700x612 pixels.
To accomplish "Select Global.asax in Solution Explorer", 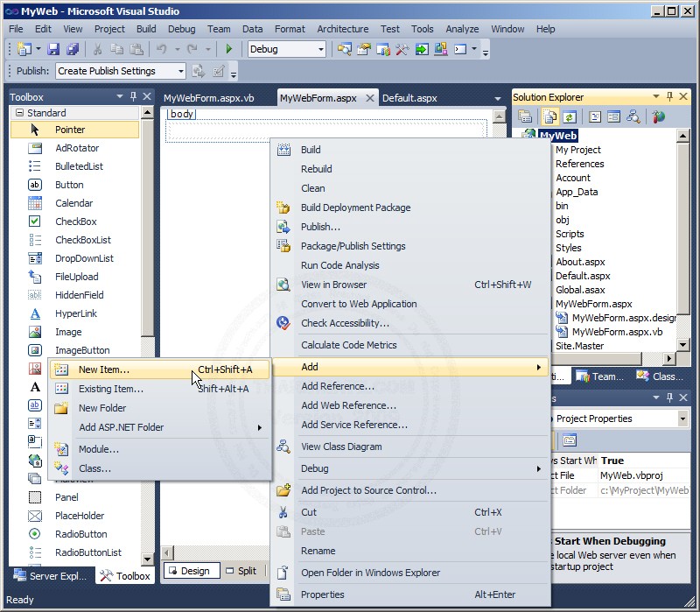I will point(579,290).
